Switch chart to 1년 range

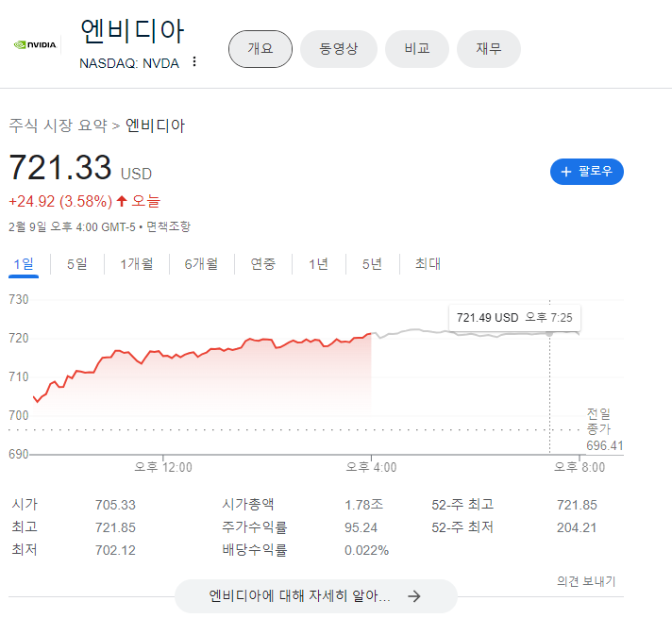click(x=318, y=264)
